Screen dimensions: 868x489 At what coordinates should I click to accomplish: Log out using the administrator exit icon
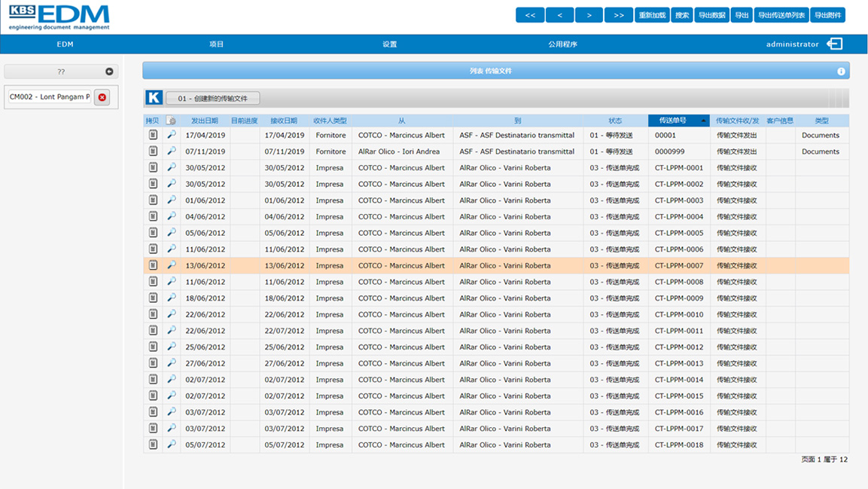pos(834,44)
